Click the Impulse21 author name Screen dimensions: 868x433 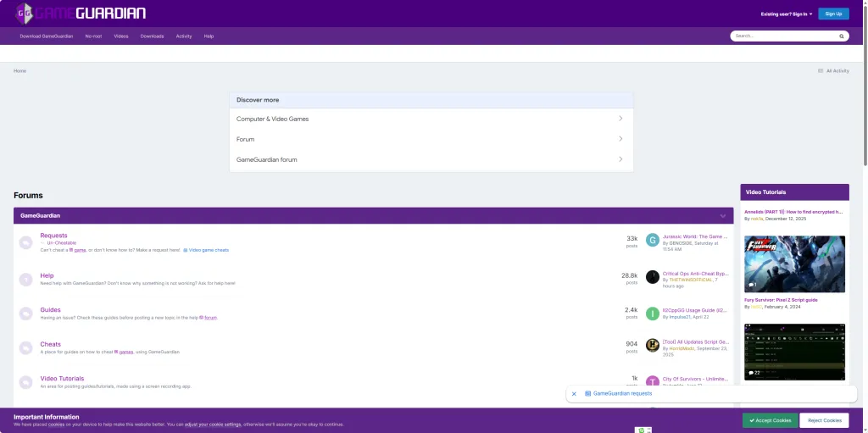680,317
